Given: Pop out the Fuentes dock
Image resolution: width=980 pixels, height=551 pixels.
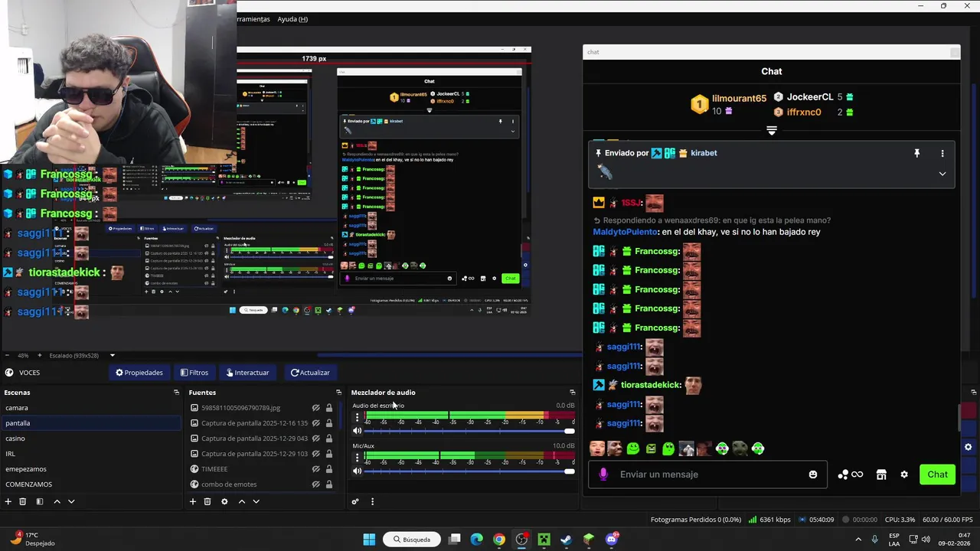Looking at the screenshot, I should click(338, 393).
